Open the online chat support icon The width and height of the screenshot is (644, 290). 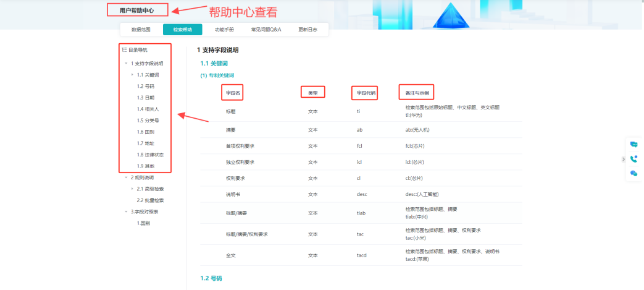click(634, 144)
